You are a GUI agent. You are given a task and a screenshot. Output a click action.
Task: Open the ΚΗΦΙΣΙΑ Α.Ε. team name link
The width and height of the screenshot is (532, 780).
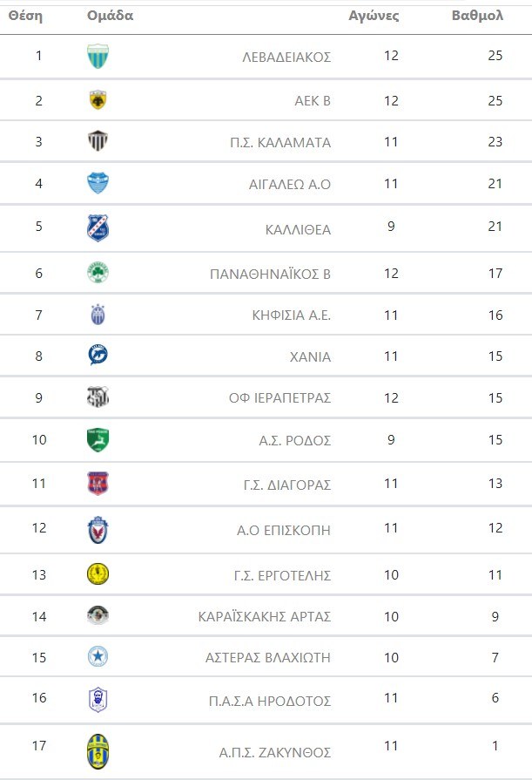291,315
